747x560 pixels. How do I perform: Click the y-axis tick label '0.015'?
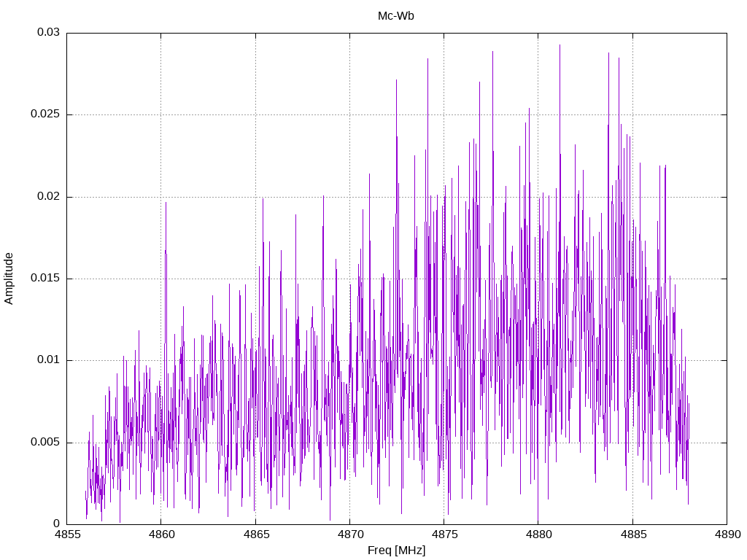(45, 278)
